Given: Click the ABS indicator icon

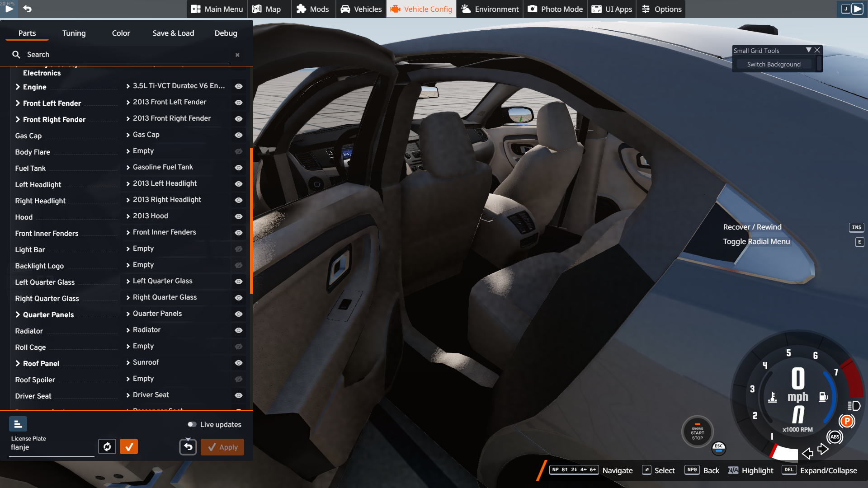Looking at the screenshot, I should 835,436.
